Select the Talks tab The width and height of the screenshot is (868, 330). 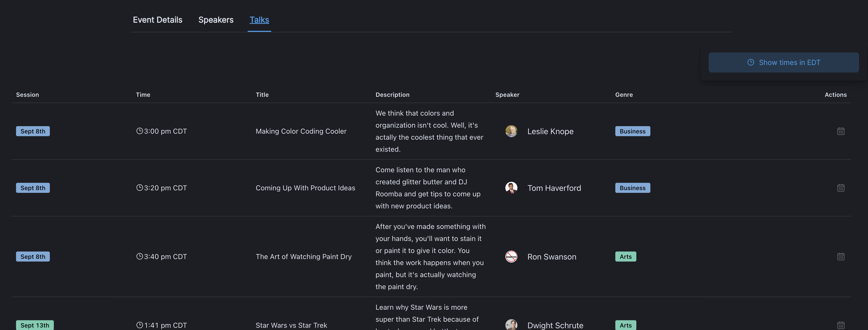tap(259, 20)
